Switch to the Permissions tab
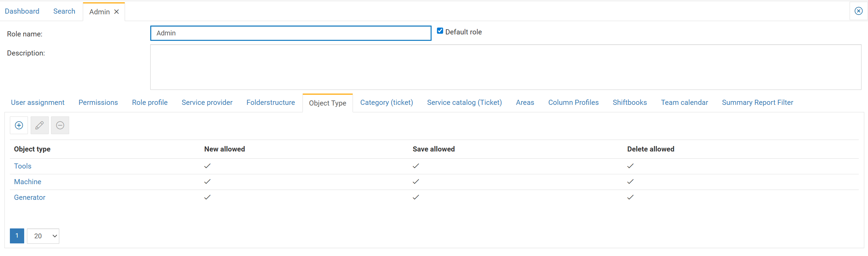 coord(98,102)
